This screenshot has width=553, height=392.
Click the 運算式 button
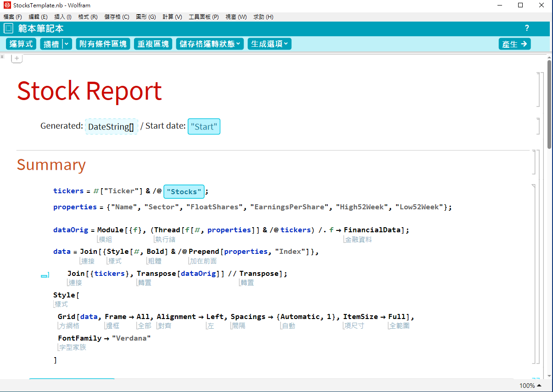22,44
